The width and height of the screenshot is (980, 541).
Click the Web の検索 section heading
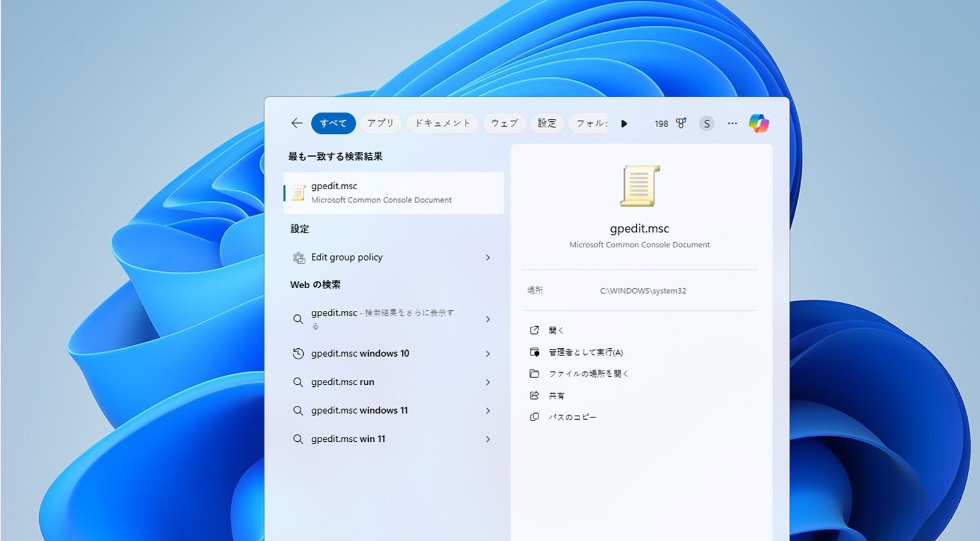315,285
